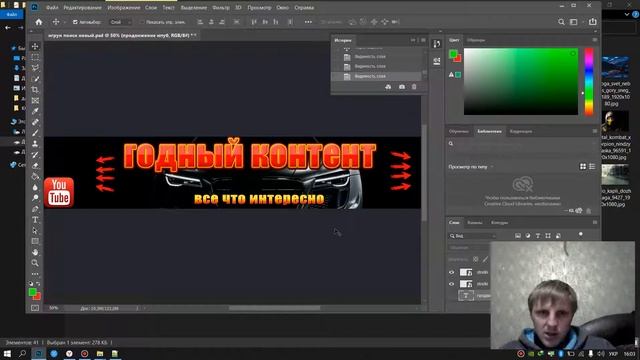Select the Dodge tool
Image resolution: width=640 pixels, height=360 pixels.
[x=35, y=198]
